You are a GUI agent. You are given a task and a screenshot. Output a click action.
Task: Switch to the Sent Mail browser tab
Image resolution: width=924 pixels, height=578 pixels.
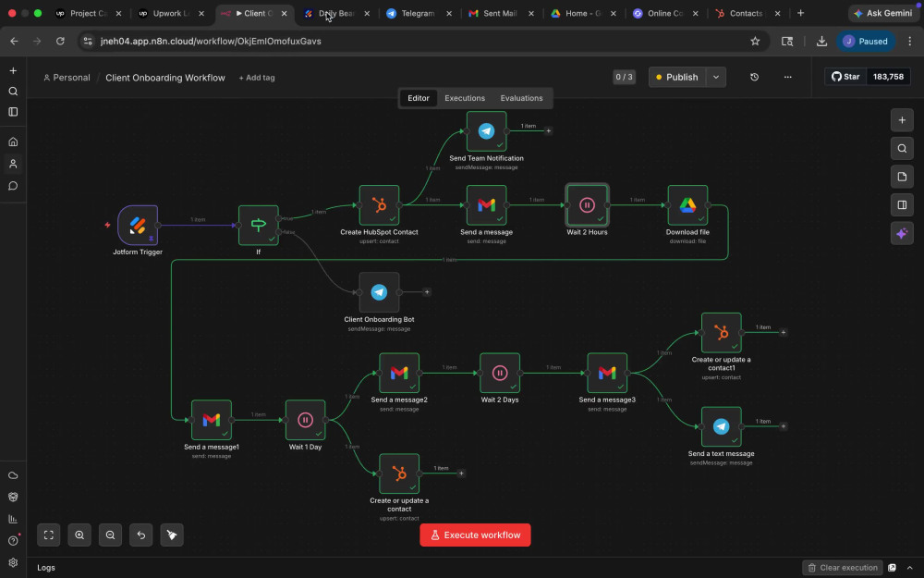[500, 13]
